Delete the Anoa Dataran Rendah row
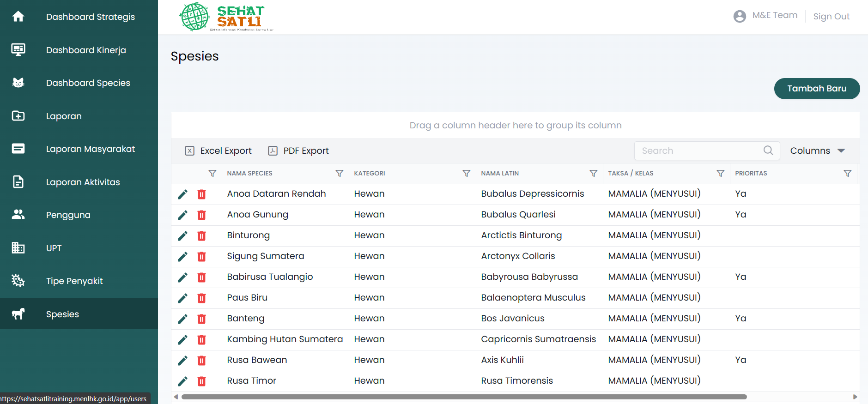The width and height of the screenshot is (868, 404). point(202,194)
